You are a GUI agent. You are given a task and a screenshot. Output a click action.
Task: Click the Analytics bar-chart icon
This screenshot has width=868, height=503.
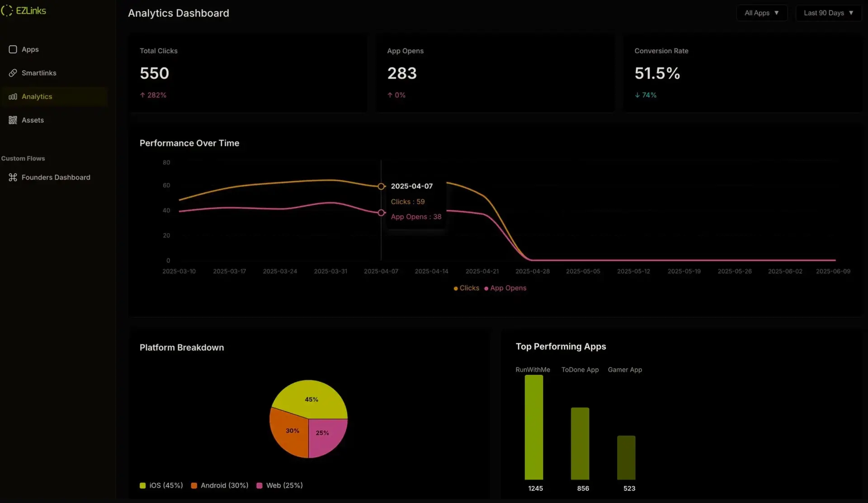click(13, 96)
